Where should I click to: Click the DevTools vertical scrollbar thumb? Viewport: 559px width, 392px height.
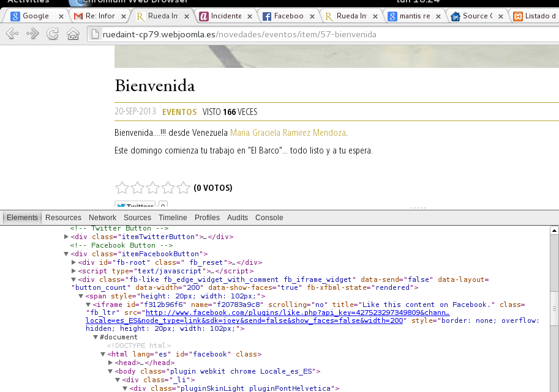(x=554, y=308)
